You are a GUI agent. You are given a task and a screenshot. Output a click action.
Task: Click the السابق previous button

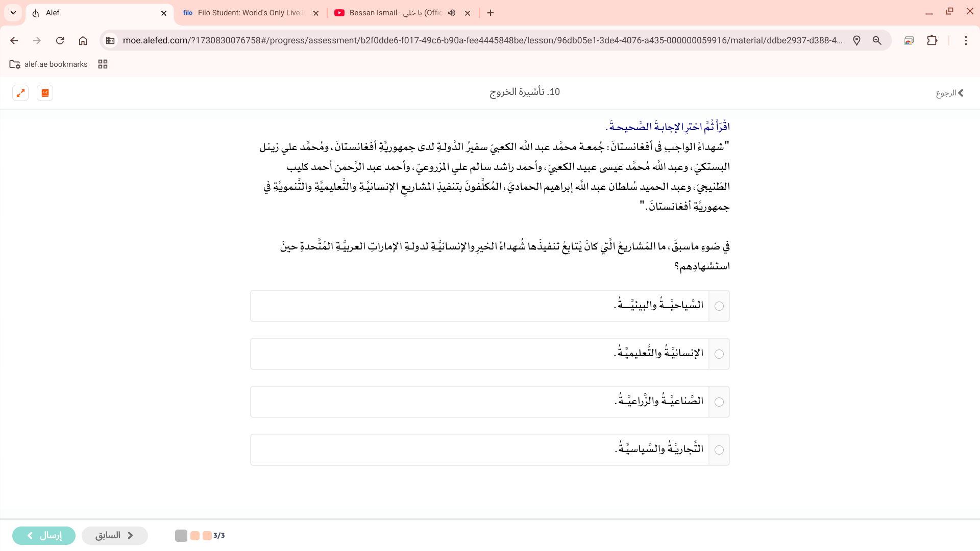point(114,535)
